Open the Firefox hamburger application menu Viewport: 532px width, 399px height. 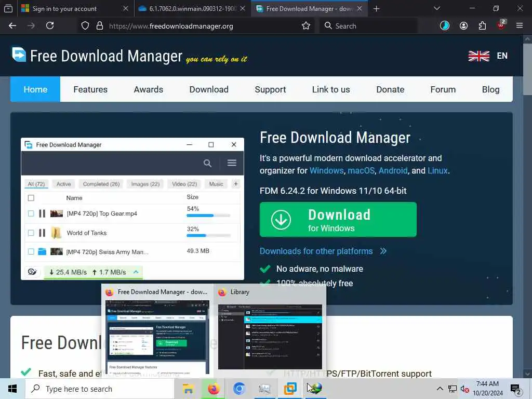pos(520,26)
